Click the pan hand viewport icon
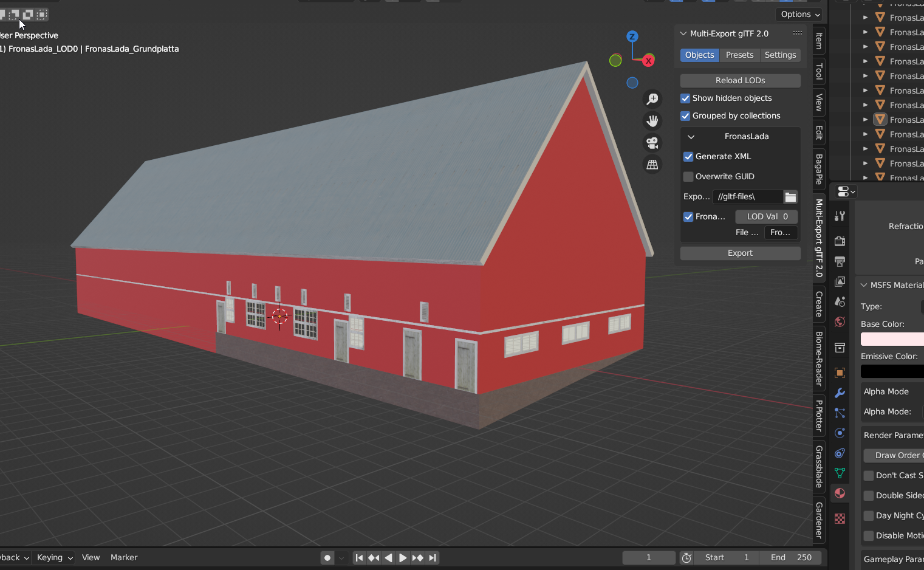The width and height of the screenshot is (924, 570). pyautogui.click(x=652, y=121)
